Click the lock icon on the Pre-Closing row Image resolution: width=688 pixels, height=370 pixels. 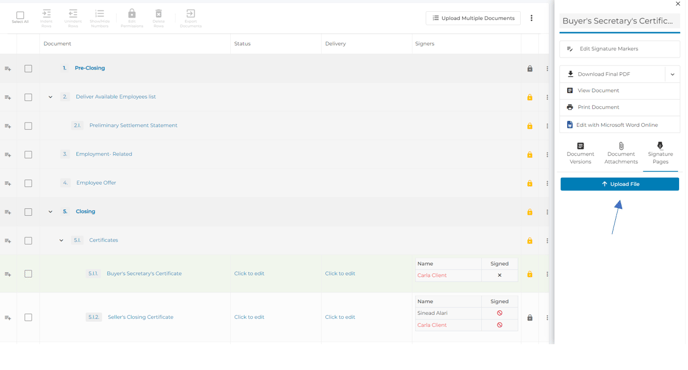[530, 68]
